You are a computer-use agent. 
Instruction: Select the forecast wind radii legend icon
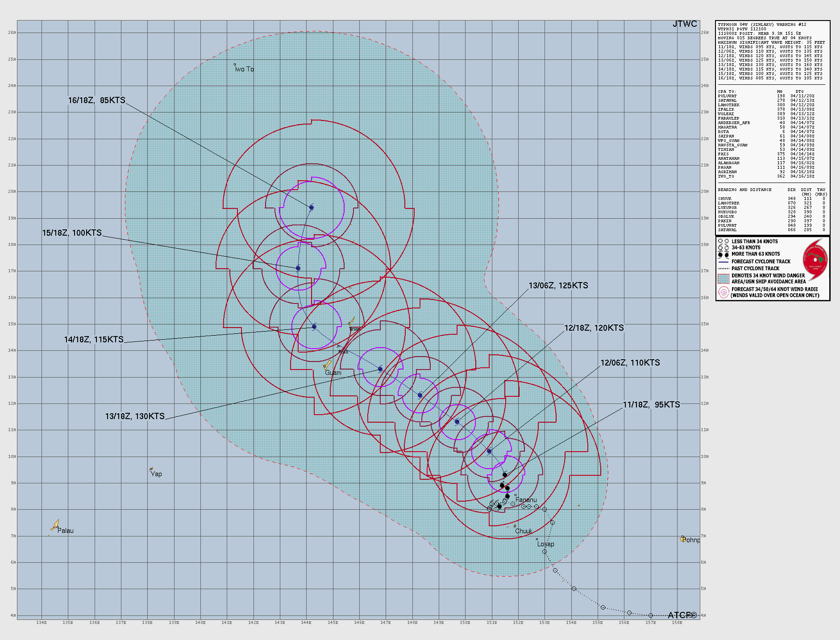tap(723, 292)
